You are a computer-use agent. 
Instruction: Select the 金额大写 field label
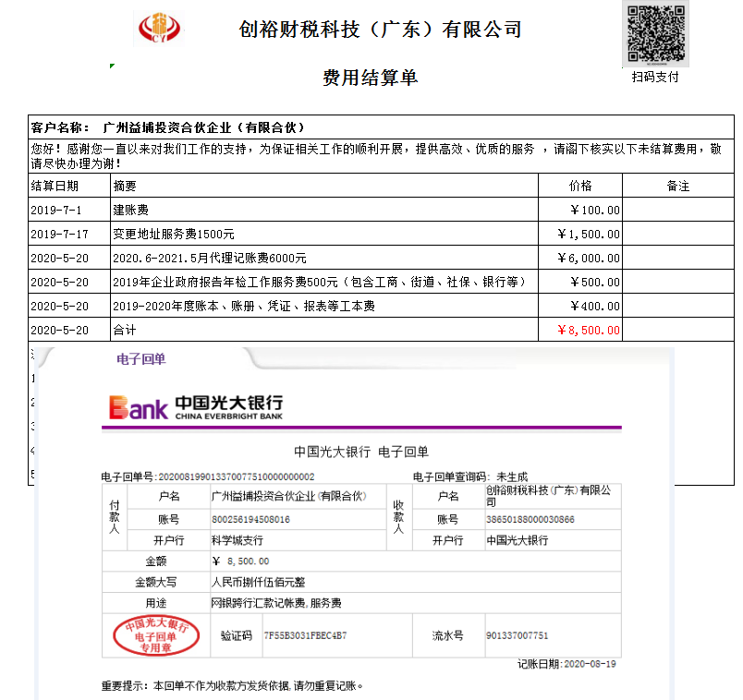coord(156,582)
